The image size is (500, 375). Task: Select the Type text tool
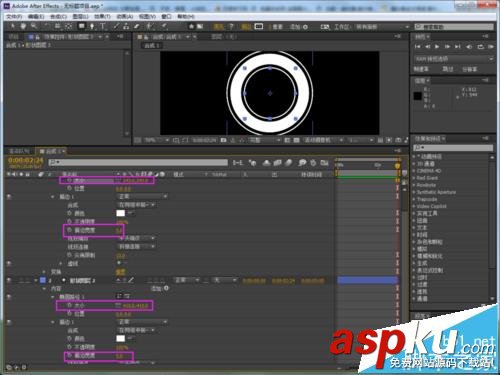pos(103,26)
